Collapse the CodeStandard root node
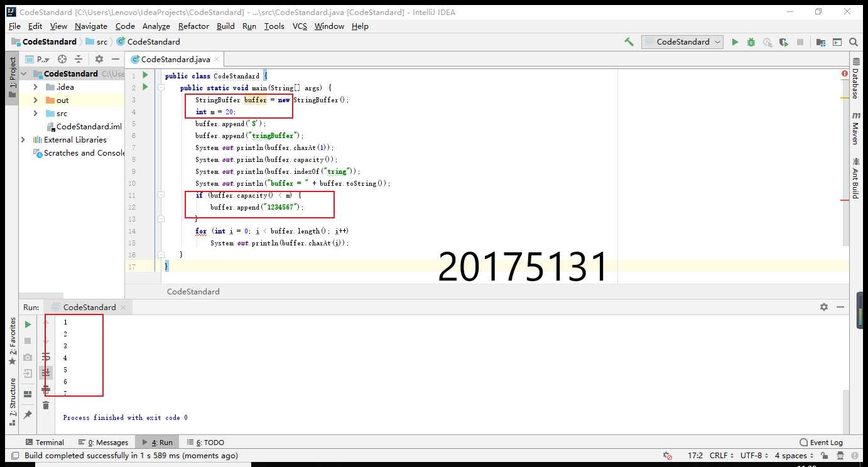 23,74
